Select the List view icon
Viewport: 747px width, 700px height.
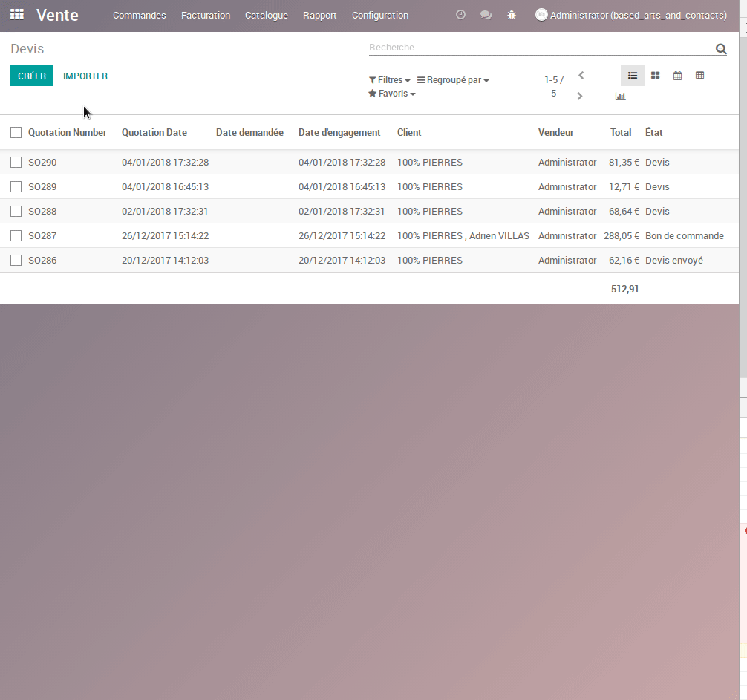click(633, 75)
